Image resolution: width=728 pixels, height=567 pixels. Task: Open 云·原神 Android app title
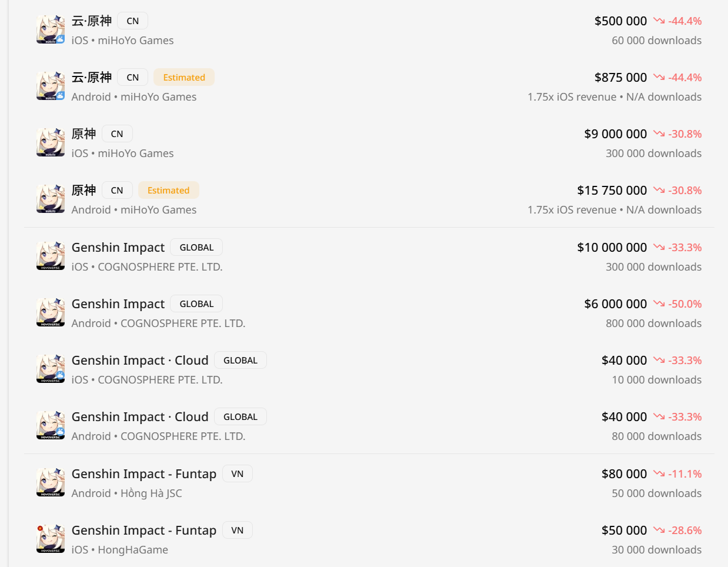click(92, 78)
